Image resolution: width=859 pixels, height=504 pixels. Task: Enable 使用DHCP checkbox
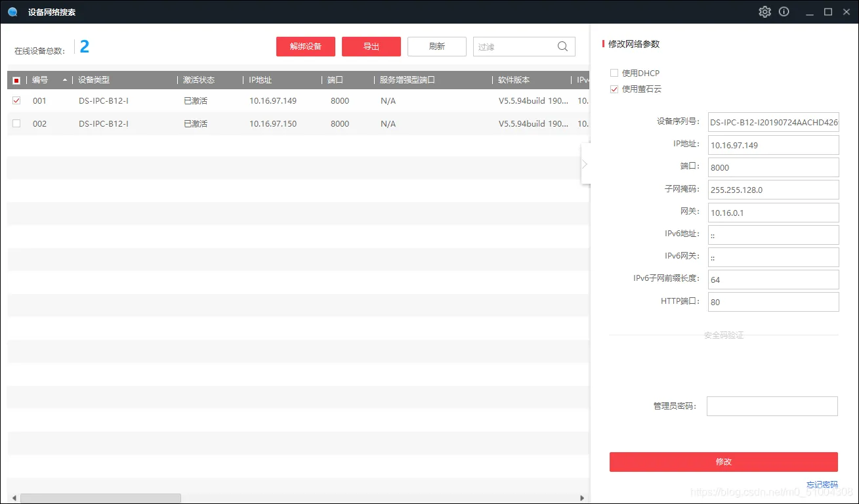(614, 73)
